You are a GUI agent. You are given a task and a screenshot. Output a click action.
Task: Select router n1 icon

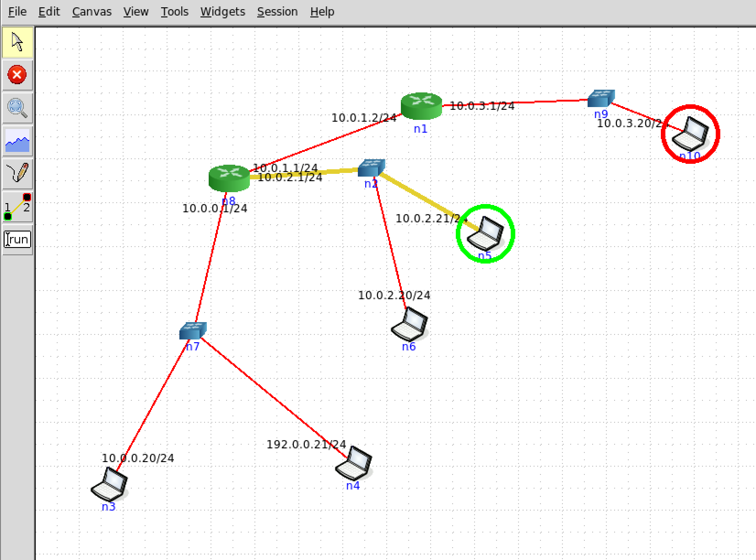(421, 106)
